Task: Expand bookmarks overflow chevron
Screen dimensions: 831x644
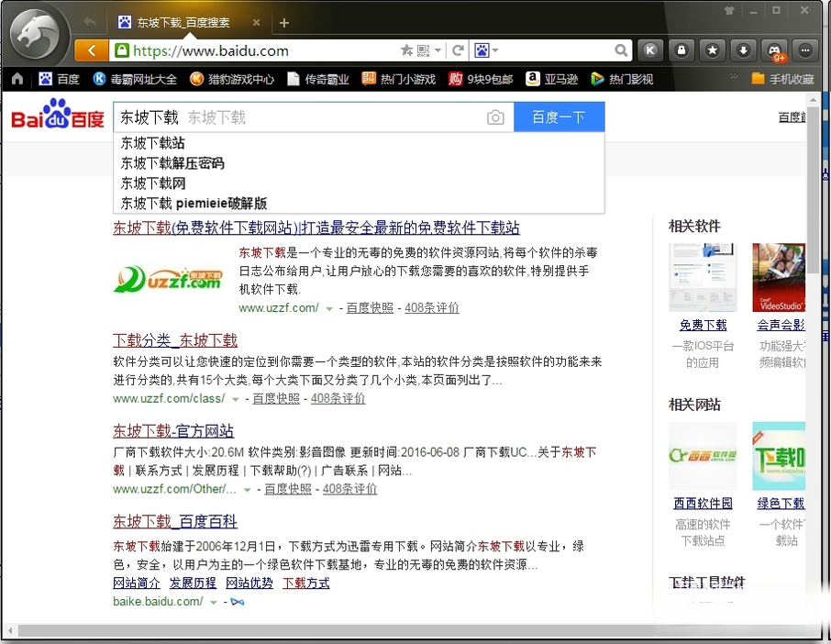Action: click(x=734, y=76)
